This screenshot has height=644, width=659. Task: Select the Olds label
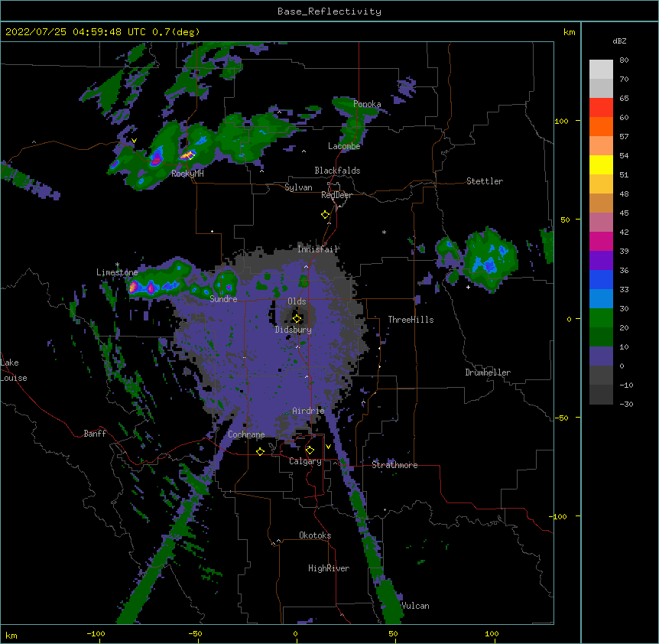pos(297,301)
